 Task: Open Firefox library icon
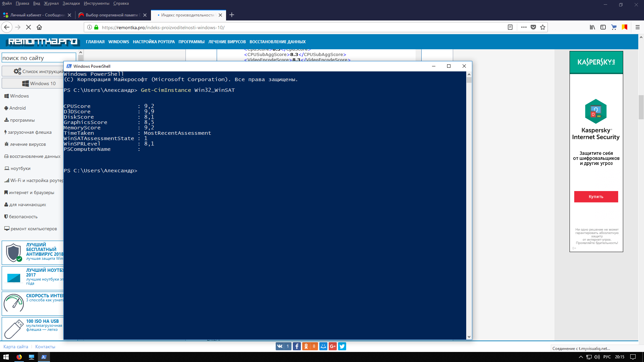click(592, 27)
